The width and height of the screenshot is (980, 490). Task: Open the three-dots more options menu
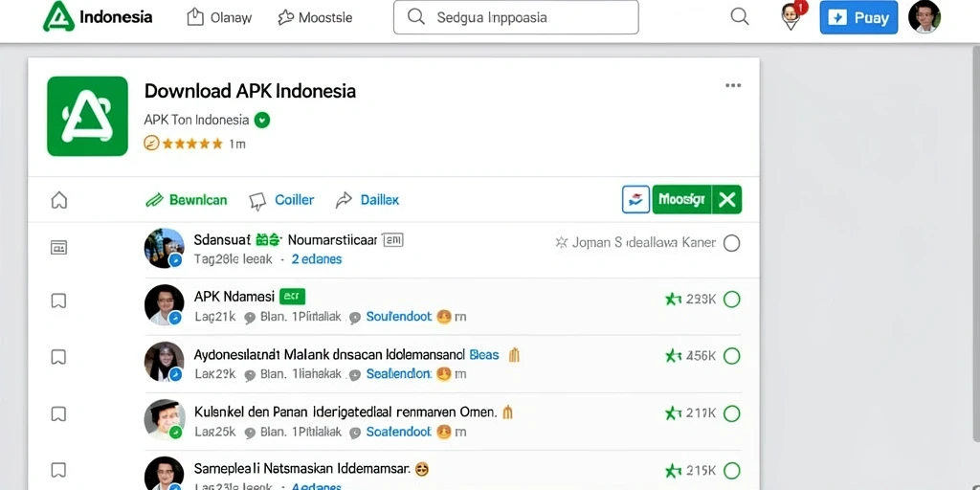tap(733, 85)
